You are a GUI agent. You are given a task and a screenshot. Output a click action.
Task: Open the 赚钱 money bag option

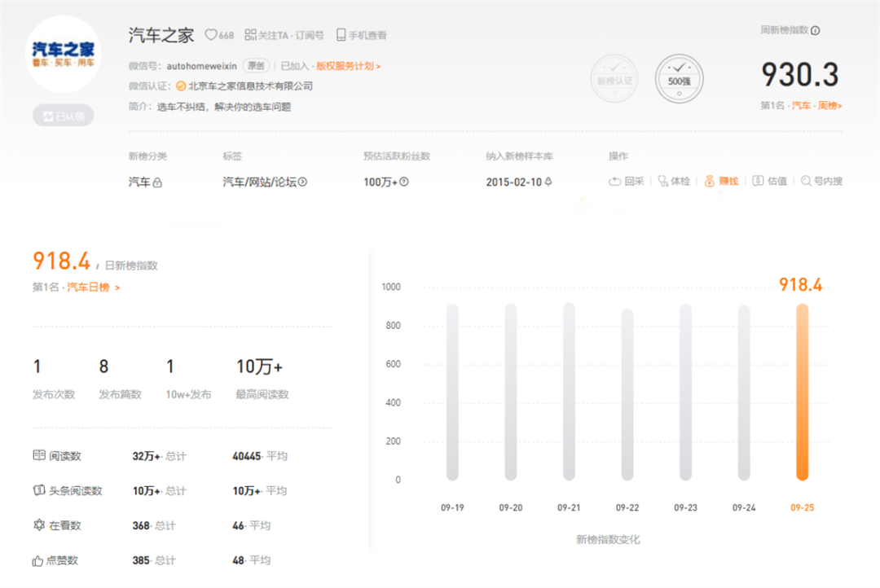[x=710, y=181]
